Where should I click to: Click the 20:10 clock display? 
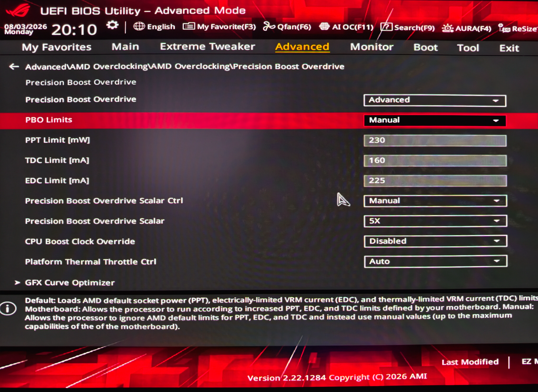(x=74, y=30)
